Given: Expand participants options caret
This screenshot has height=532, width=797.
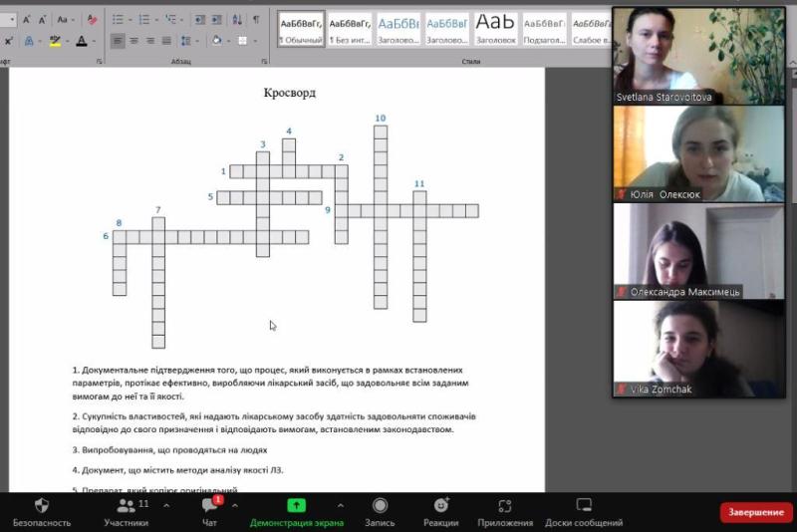Looking at the screenshot, I should [166, 505].
